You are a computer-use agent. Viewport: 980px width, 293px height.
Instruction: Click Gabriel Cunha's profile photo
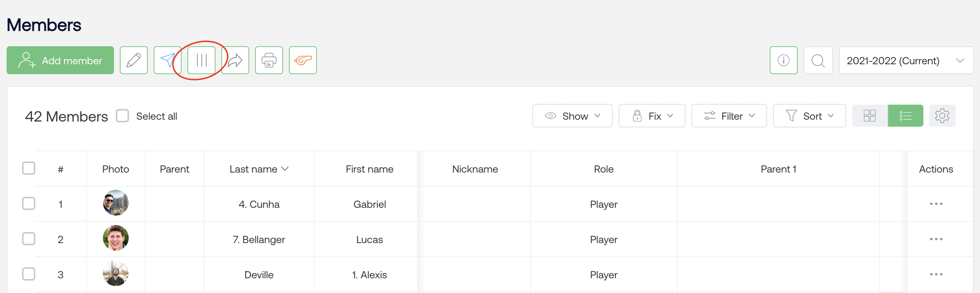point(116,203)
